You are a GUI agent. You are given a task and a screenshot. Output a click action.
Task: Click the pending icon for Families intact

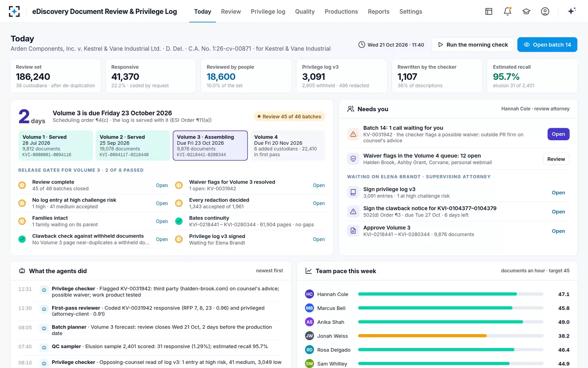[22, 221]
